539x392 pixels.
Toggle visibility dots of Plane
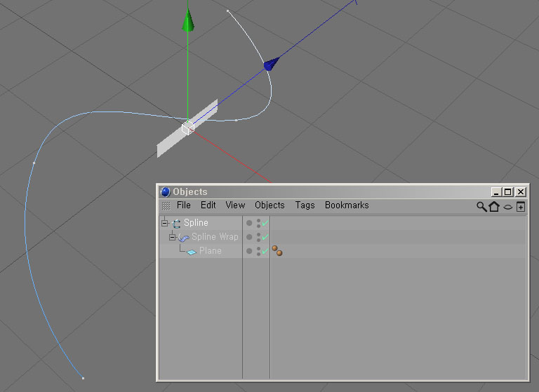[258, 251]
